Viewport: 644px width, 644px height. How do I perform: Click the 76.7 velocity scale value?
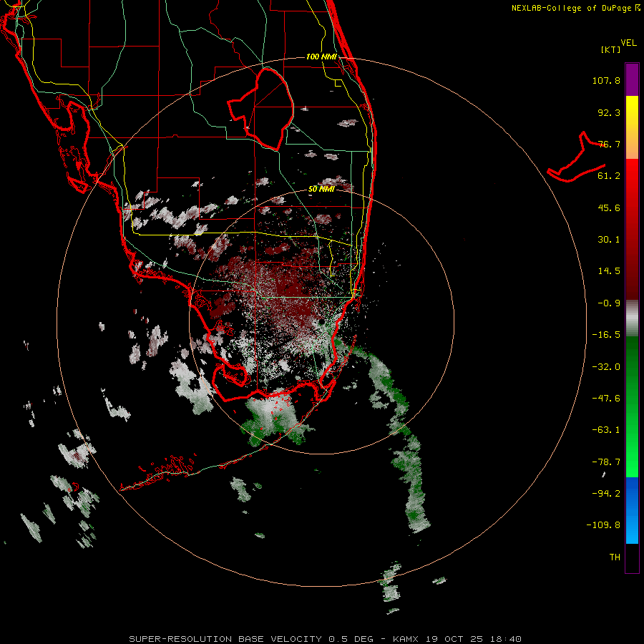coord(609,144)
